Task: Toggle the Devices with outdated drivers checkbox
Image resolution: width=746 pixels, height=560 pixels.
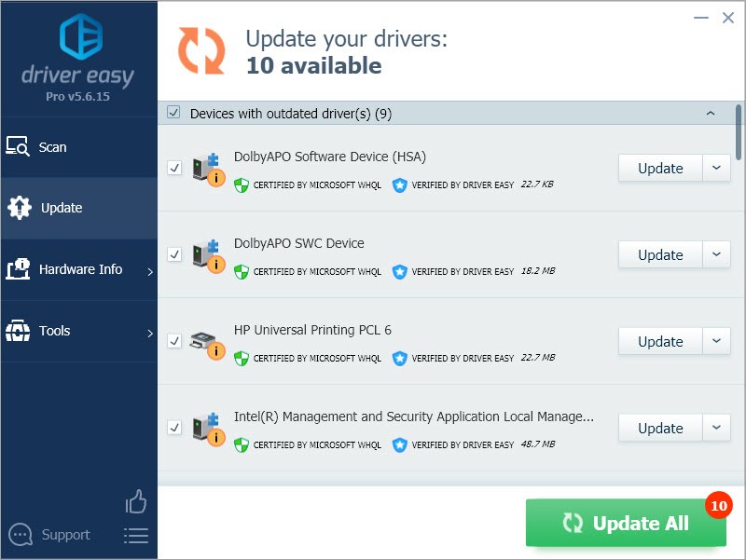Action: 174,112
